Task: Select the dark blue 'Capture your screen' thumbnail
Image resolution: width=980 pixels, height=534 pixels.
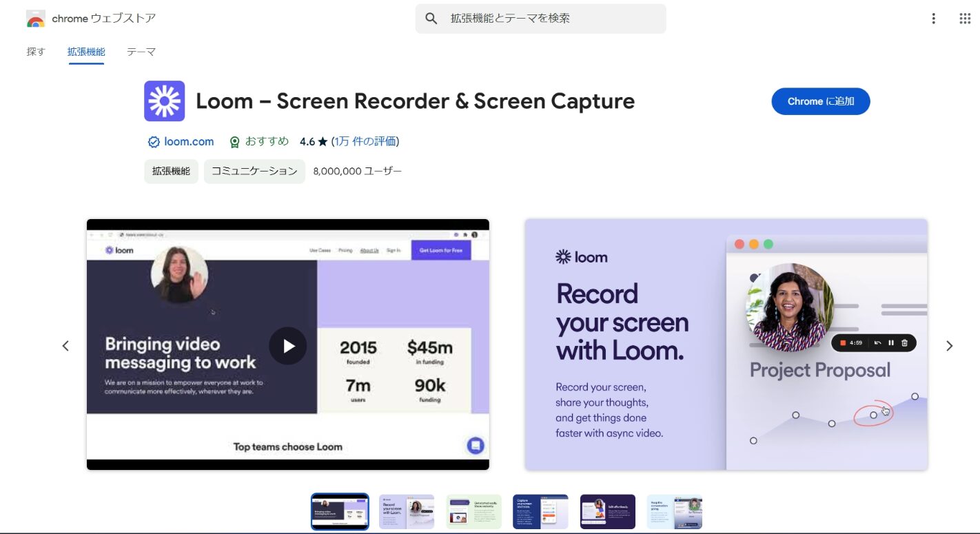Action: 540,512
